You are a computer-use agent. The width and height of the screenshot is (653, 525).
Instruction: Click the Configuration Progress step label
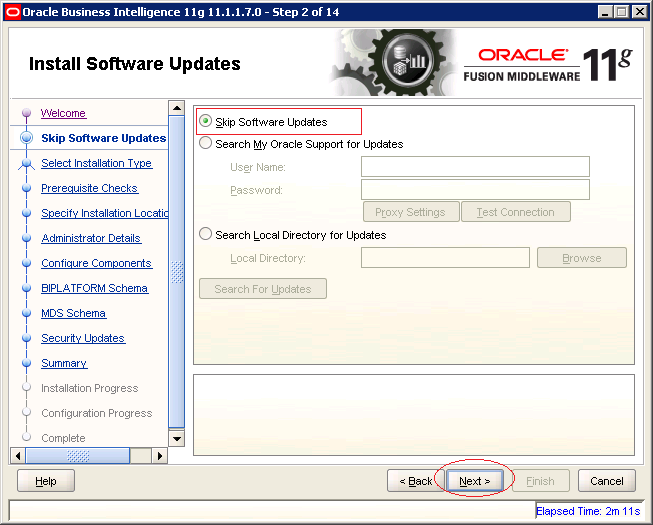(97, 413)
